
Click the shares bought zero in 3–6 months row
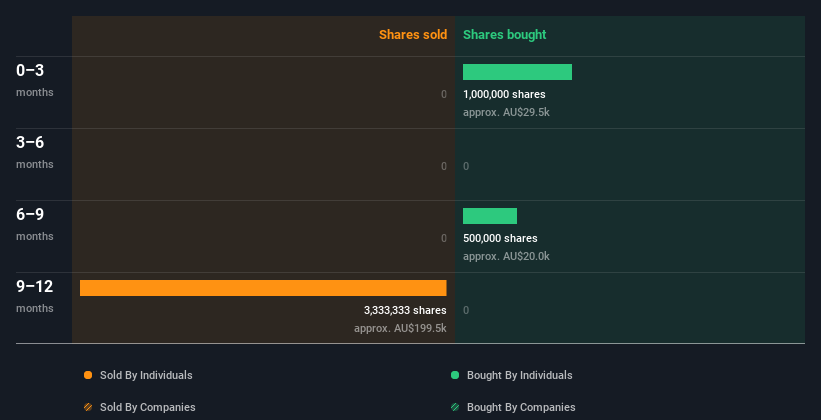pyautogui.click(x=466, y=167)
